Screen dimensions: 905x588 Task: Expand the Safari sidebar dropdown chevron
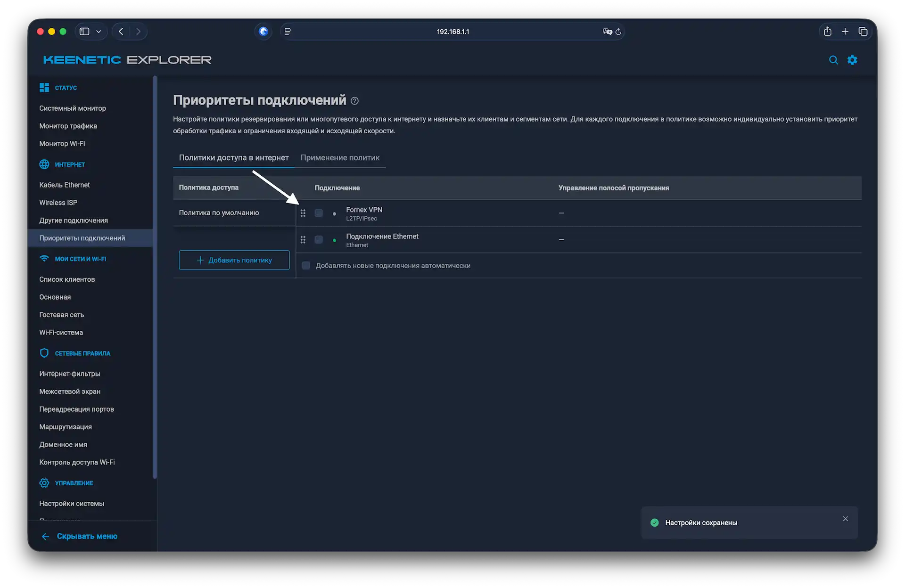coord(99,32)
